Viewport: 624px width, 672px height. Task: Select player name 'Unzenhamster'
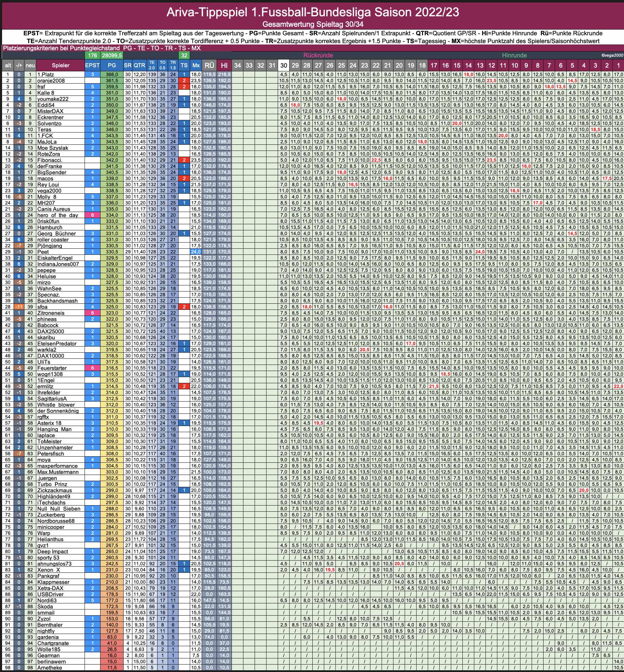(55, 447)
